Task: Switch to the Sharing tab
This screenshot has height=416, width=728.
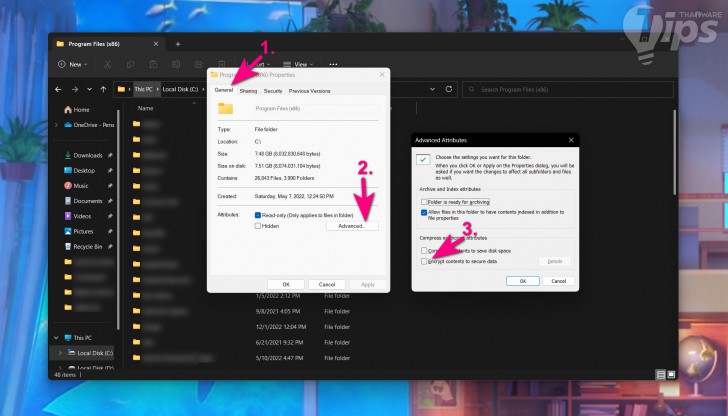Action: (x=248, y=91)
